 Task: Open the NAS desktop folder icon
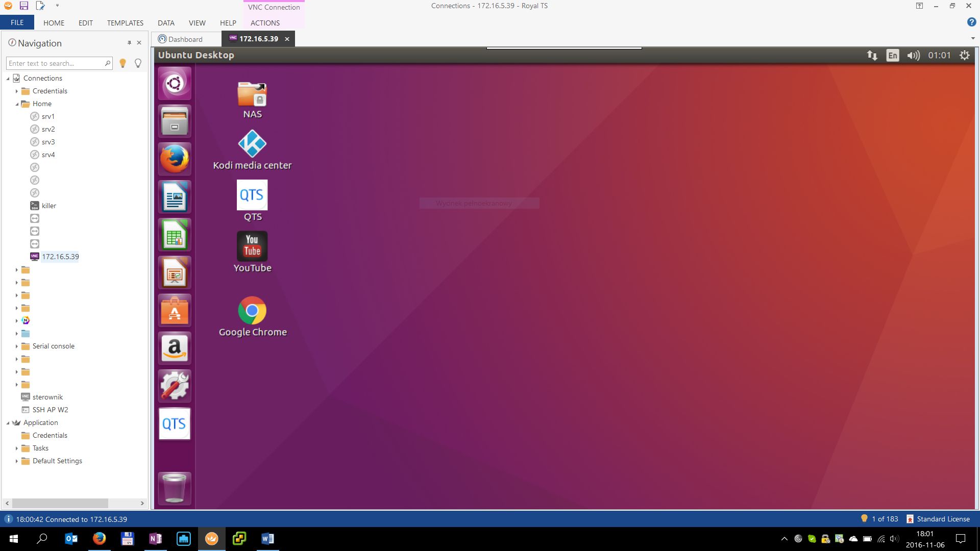pos(252,101)
